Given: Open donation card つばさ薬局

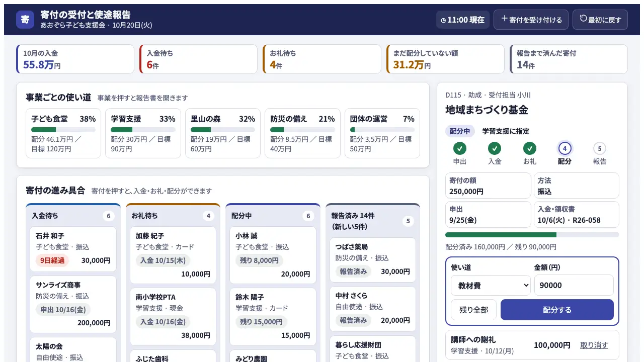Looking at the screenshot, I should [373, 260].
